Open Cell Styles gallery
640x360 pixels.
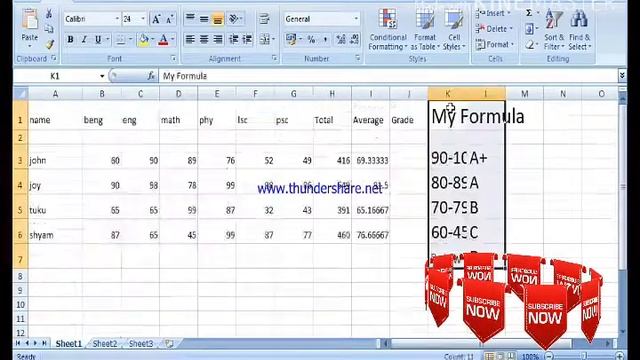(454, 29)
